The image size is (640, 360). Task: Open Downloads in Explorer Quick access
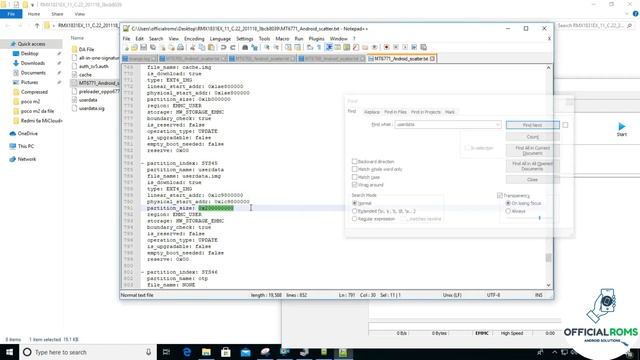coord(33,63)
